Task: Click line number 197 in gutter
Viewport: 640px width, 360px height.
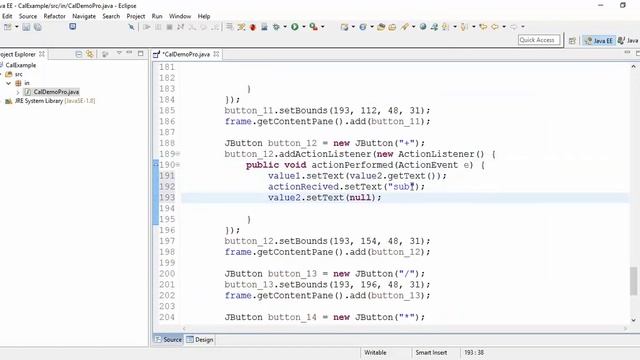Action: [x=167, y=241]
